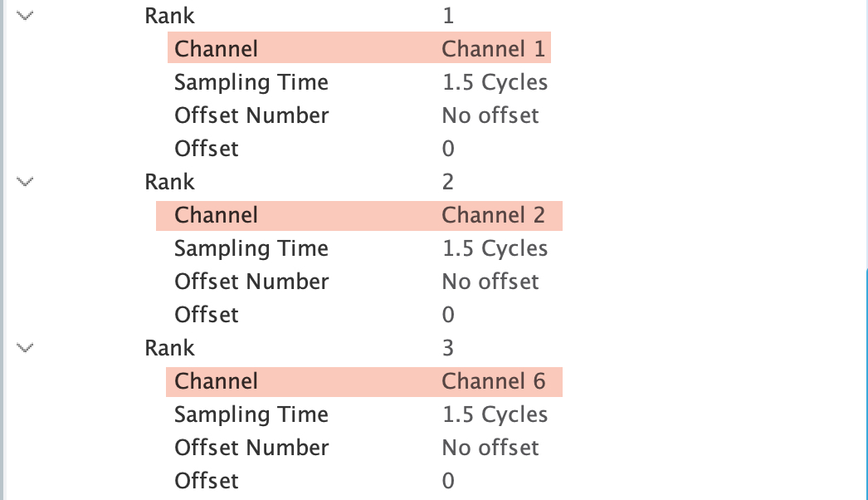Collapse the Rank 1 section
Image resolution: width=868 pixels, height=500 pixels.
coord(24,14)
